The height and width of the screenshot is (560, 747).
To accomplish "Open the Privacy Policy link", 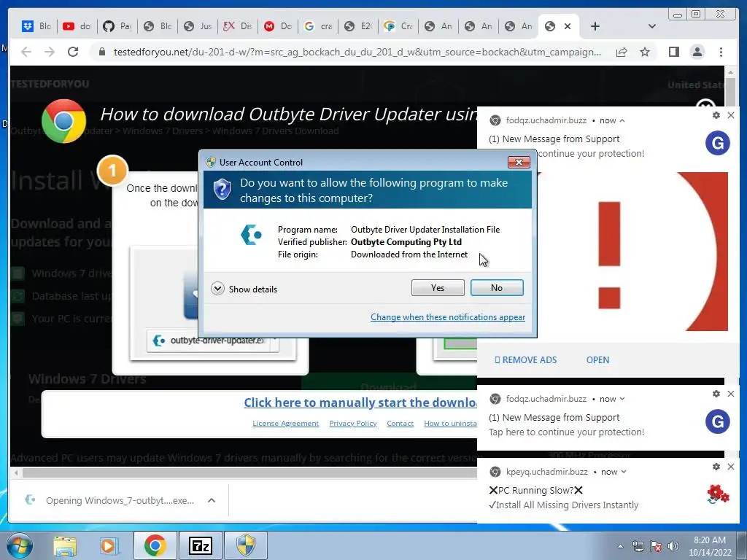I will 353,424.
